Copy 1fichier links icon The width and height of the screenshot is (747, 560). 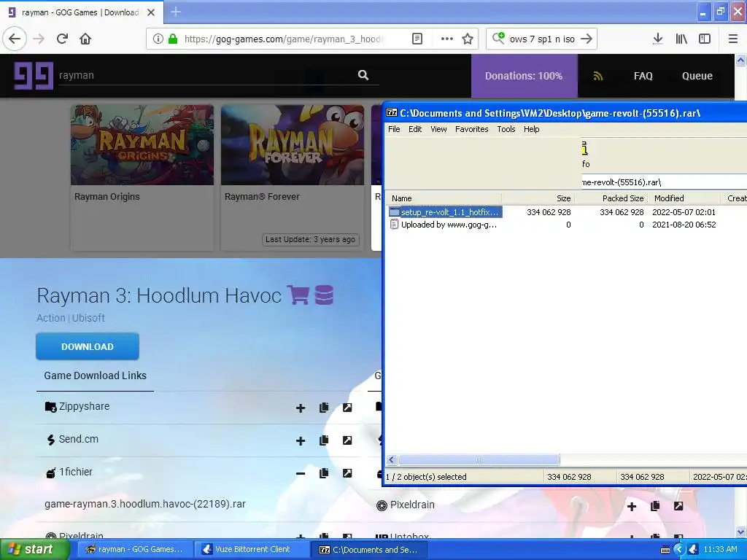point(324,473)
